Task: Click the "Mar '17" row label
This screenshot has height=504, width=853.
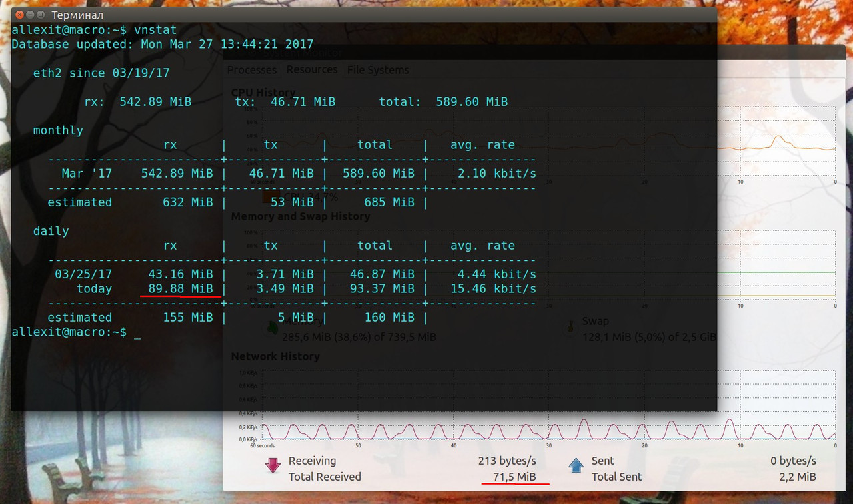Action: (87, 174)
